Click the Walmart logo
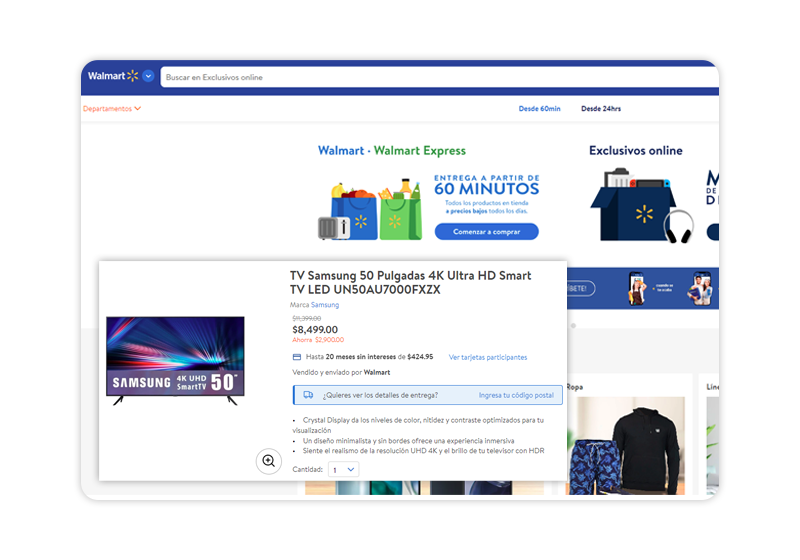This screenshot has width=800, height=560. click(x=113, y=76)
